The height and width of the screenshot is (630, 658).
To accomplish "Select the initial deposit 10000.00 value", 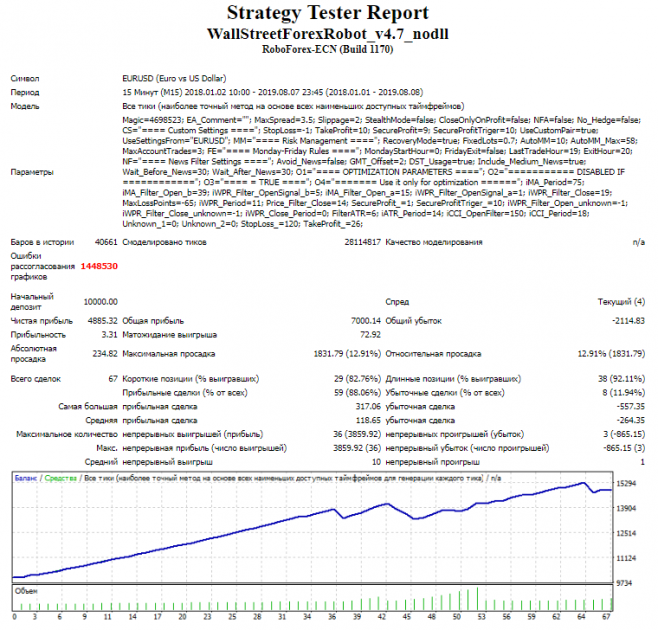I will (x=101, y=302).
